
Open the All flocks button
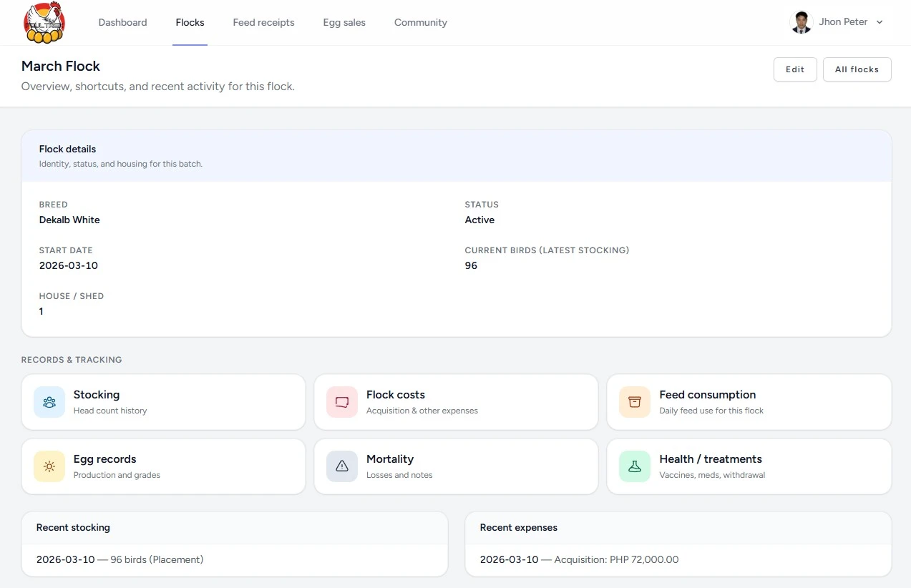(x=857, y=69)
